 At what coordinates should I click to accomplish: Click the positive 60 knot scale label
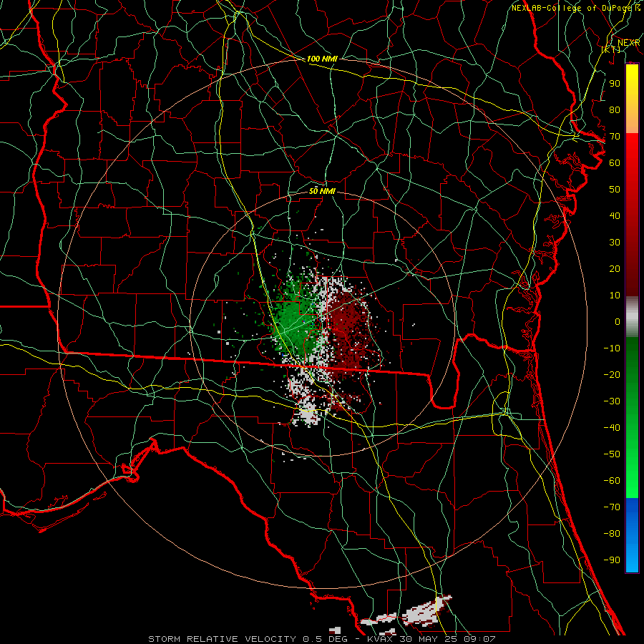click(x=615, y=162)
